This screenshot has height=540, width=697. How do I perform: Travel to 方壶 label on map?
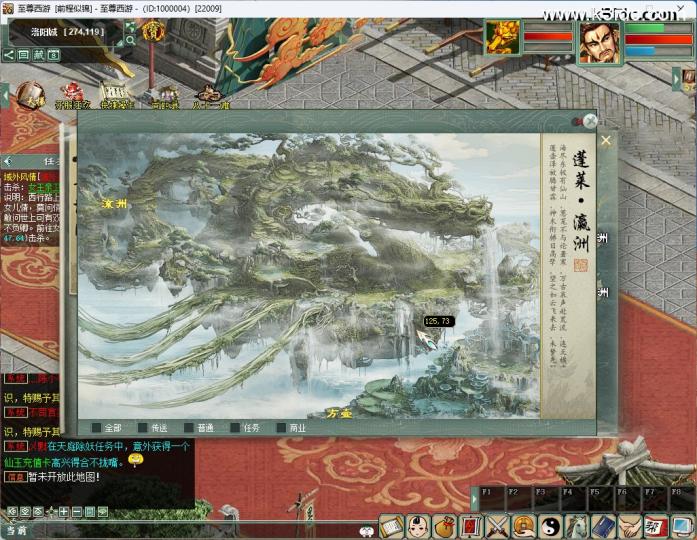pos(340,413)
